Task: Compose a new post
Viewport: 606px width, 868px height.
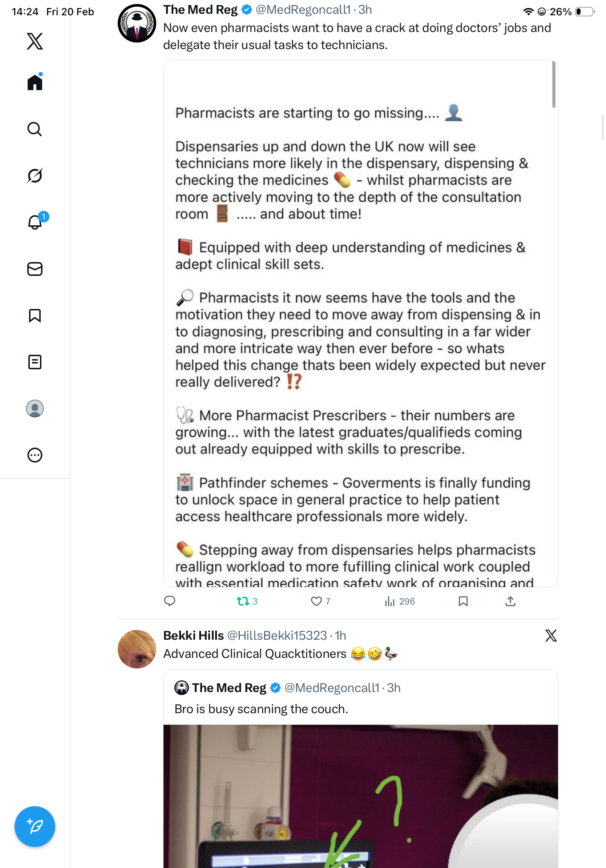Action: coord(35,827)
